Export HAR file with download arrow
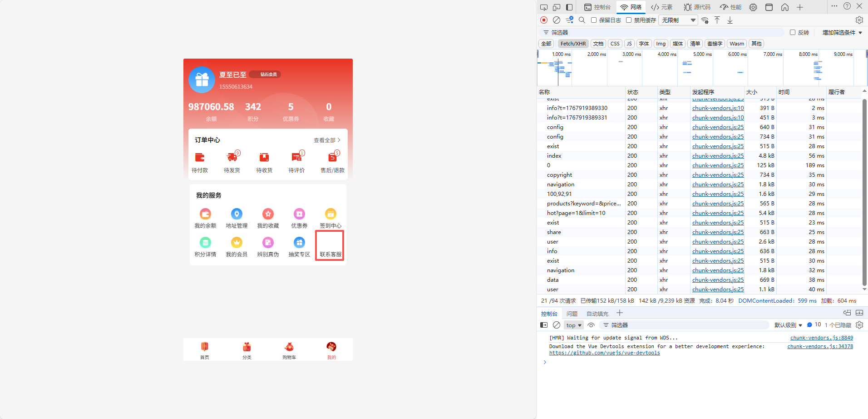 click(x=730, y=20)
